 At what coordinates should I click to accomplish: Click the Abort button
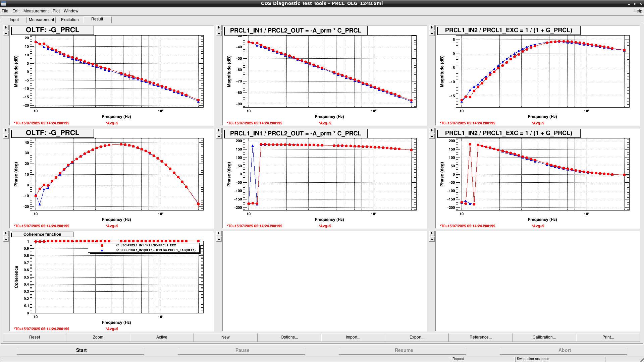point(563,350)
